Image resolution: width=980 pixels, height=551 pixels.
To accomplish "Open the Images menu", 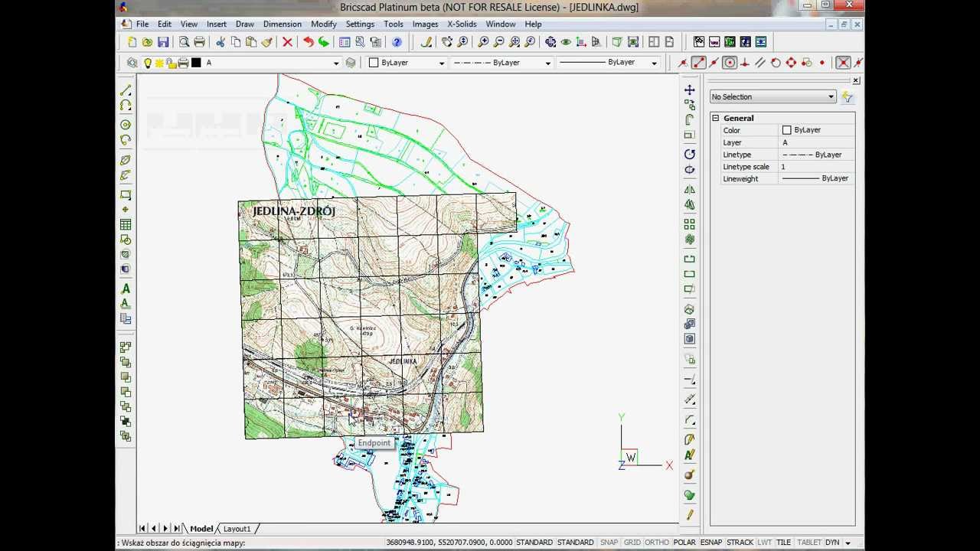I will (425, 24).
